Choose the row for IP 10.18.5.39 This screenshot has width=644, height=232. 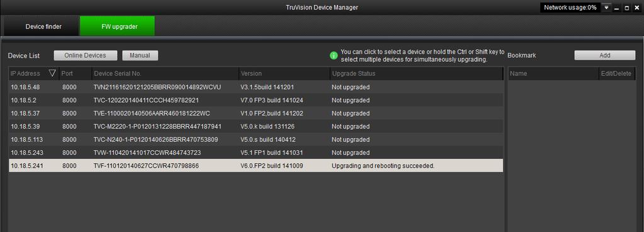point(256,126)
